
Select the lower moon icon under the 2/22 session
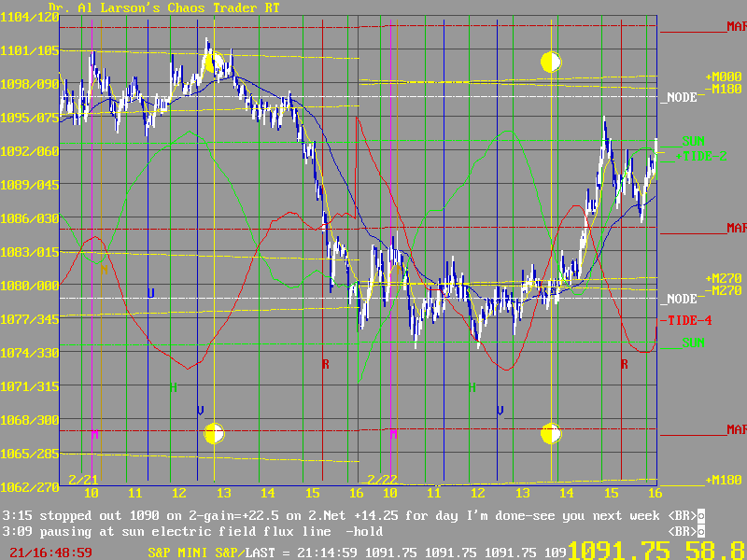551,434
